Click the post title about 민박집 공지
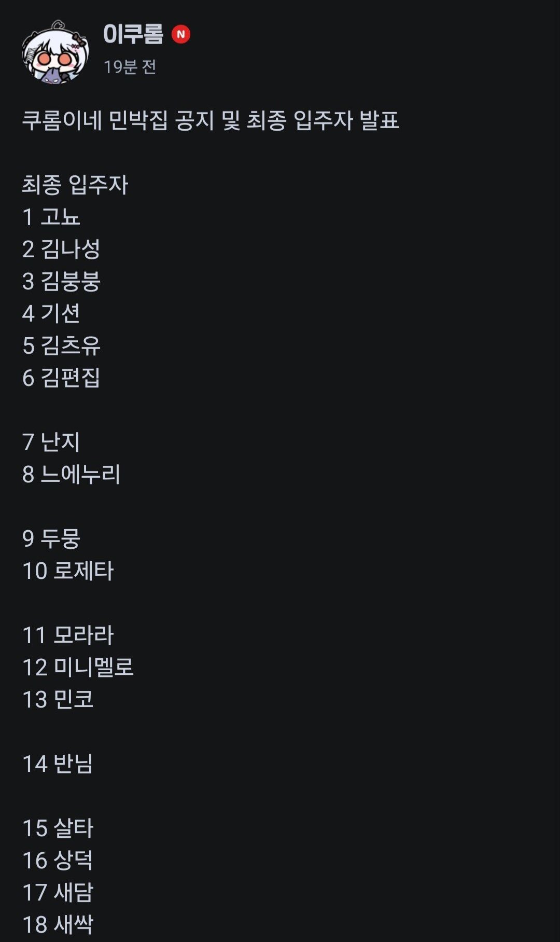This screenshot has height=942, width=560. click(210, 120)
